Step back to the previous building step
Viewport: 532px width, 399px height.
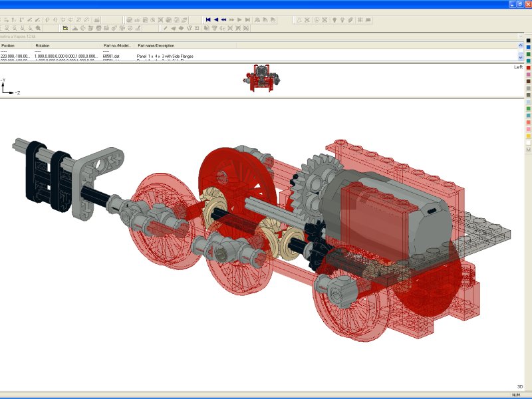click(215, 20)
